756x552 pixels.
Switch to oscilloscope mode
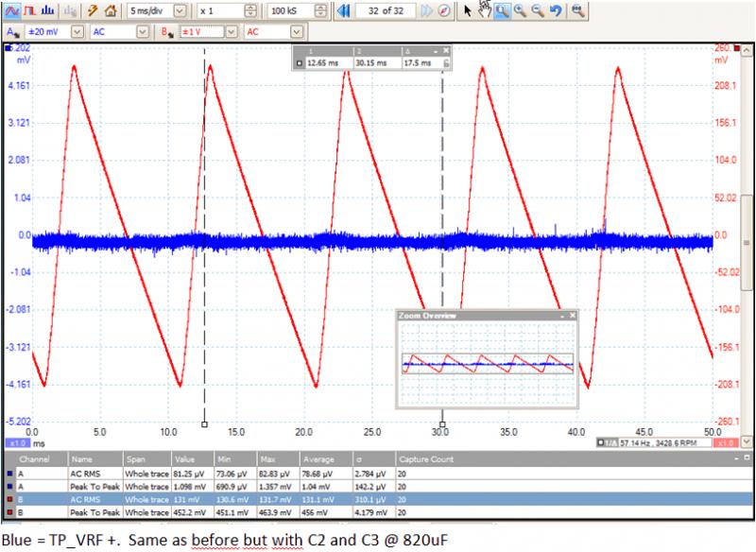[11, 10]
